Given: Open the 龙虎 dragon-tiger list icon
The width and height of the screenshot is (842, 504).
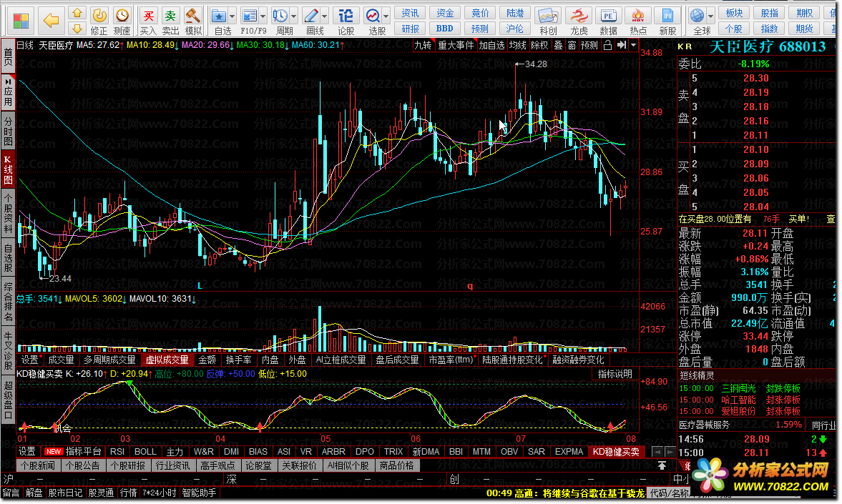Looking at the screenshot, I should (579, 21).
